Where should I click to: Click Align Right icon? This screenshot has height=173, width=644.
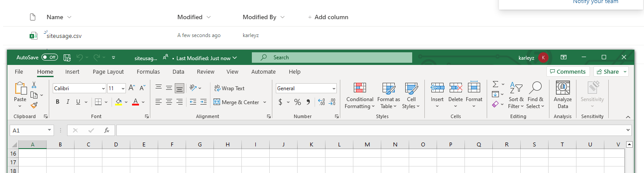click(x=179, y=102)
